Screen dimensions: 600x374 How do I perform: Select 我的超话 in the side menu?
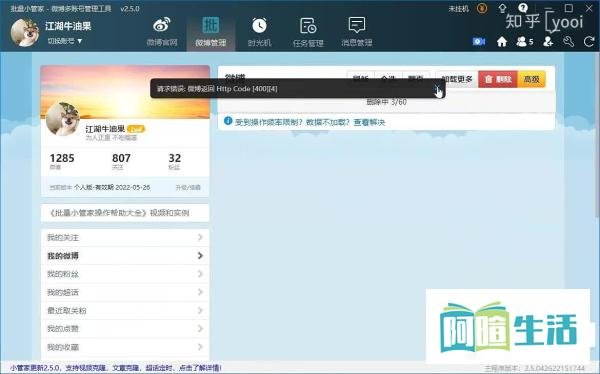[x=125, y=292]
